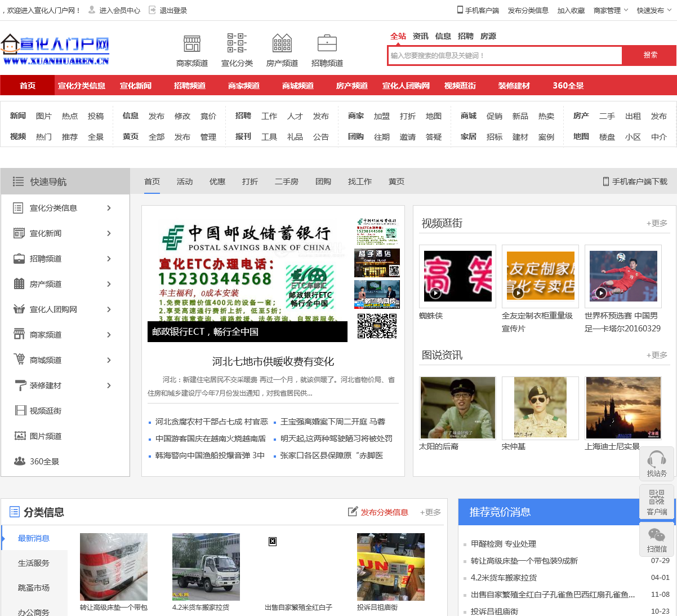The height and width of the screenshot is (616, 677).
Task: Click sidebar 商城频道 cart icon
Action: 19,360
